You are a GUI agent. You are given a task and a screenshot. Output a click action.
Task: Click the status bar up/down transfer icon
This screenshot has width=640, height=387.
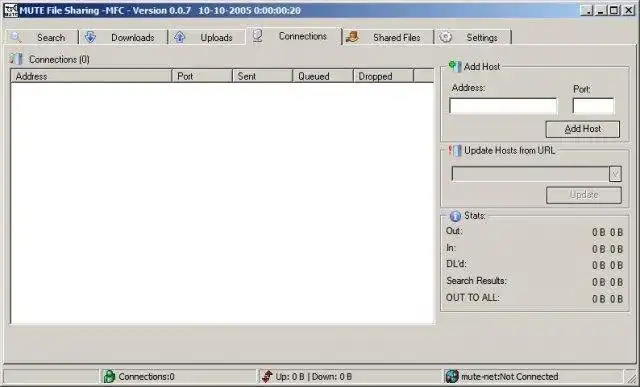click(267, 376)
